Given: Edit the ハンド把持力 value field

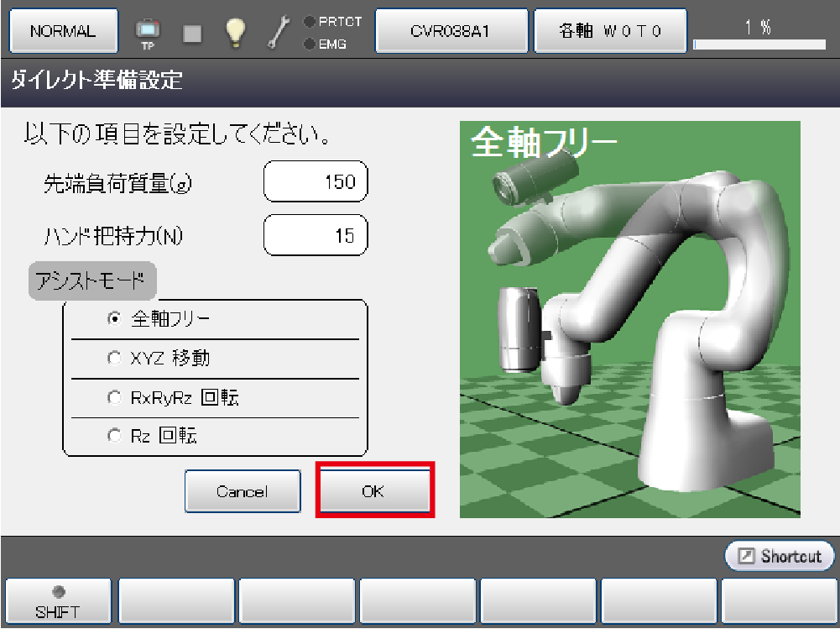Looking at the screenshot, I should pos(316,236).
